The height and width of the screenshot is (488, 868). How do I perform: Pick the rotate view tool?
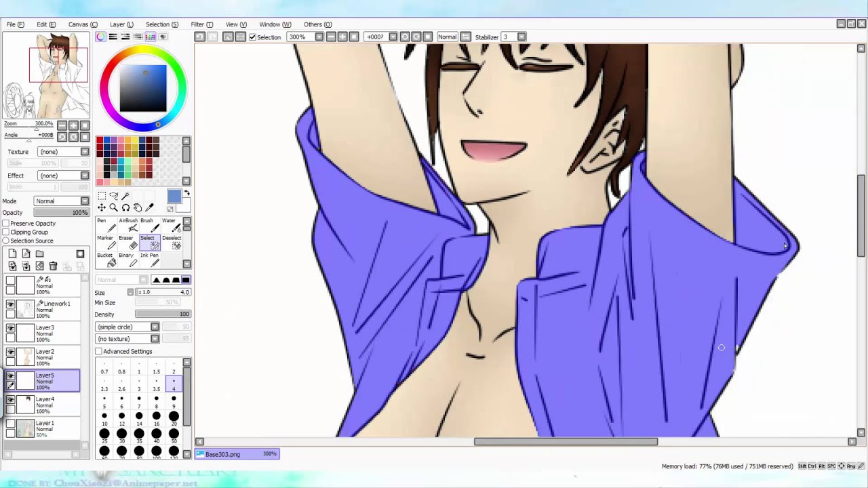coord(125,208)
